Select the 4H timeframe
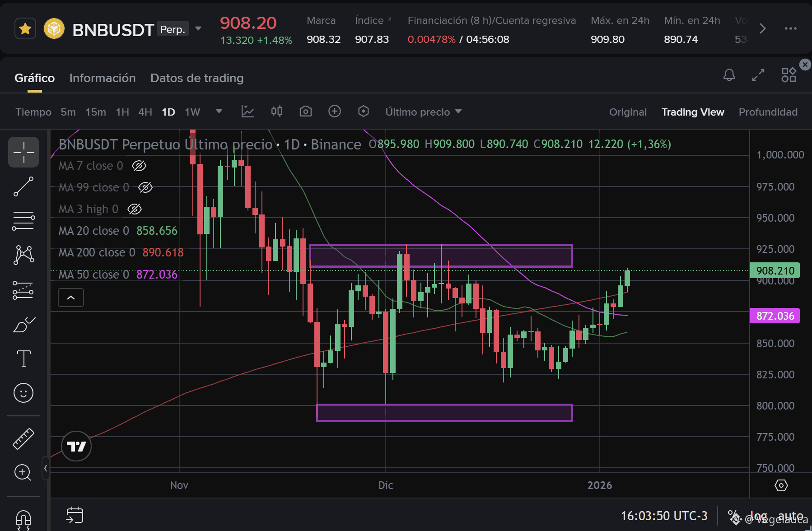The height and width of the screenshot is (531, 812). (145, 112)
